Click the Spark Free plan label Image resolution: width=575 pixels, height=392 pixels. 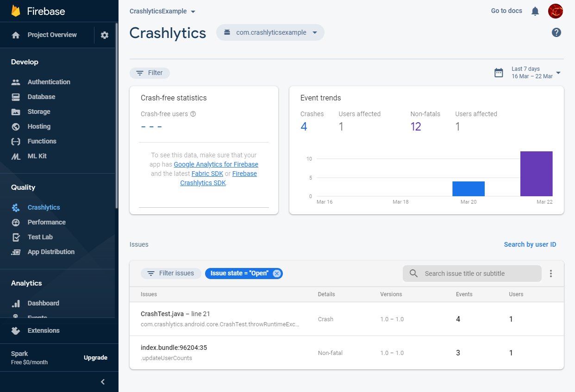(x=29, y=358)
